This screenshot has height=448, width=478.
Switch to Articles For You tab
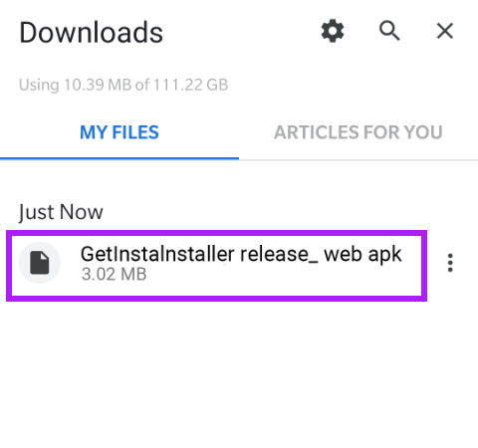pyautogui.click(x=358, y=132)
